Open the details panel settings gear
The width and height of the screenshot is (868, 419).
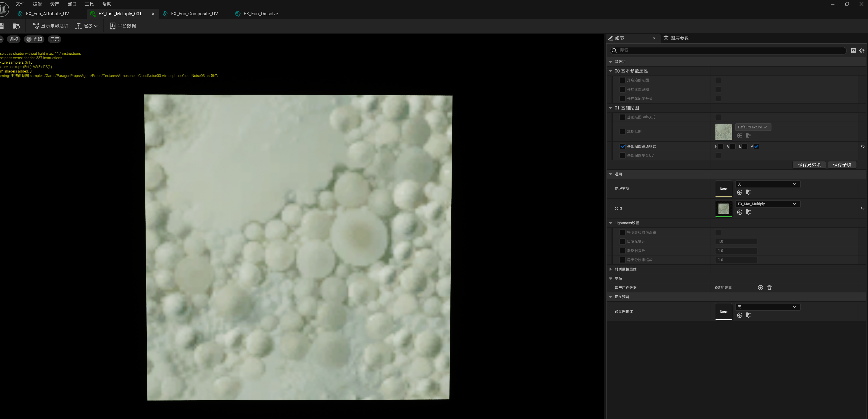(862, 51)
